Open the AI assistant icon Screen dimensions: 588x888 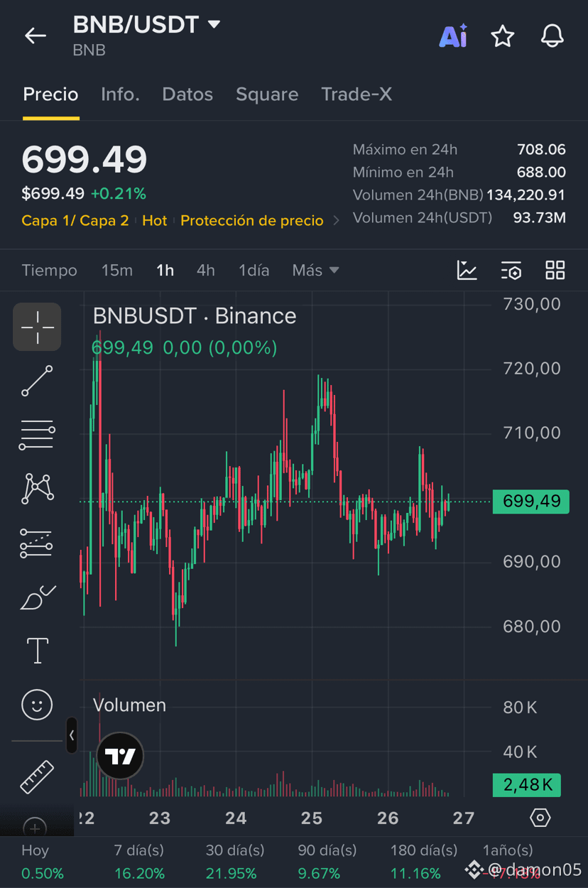click(453, 36)
